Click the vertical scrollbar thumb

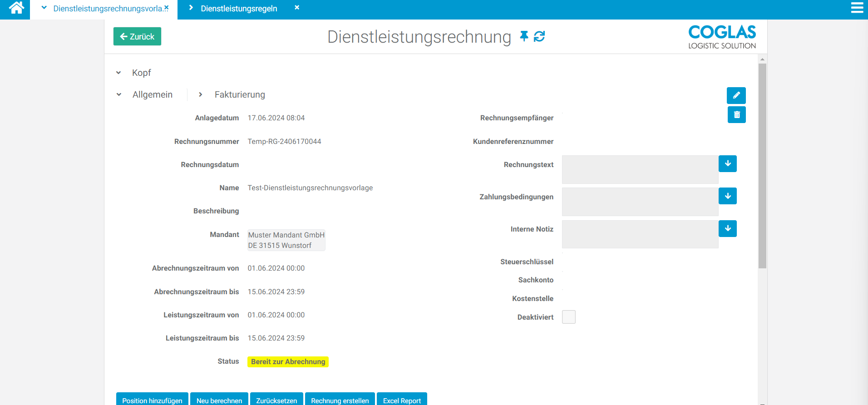click(x=762, y=166)
